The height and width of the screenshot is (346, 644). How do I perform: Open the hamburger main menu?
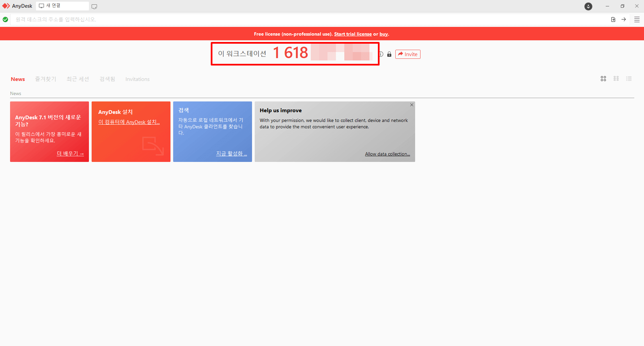pyautogui.click(x=637, y=19)
